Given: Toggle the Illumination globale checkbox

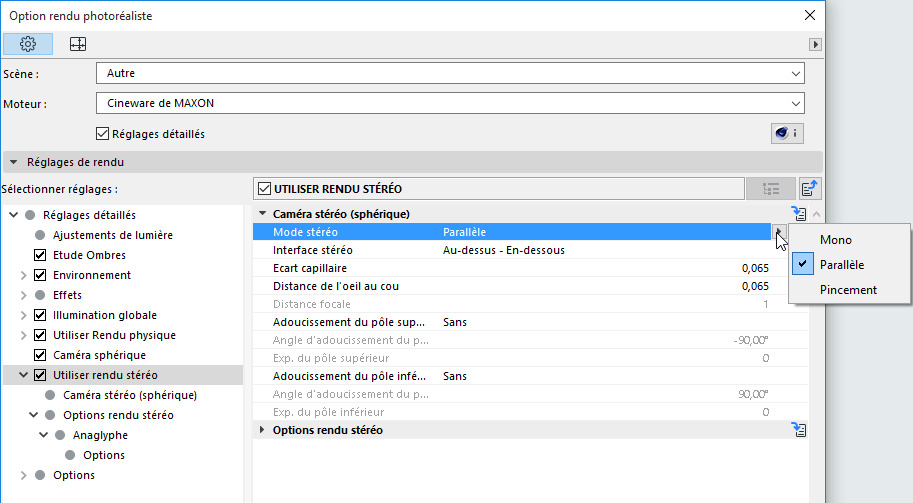Looking at the screenshot, I should pos(40,315).
